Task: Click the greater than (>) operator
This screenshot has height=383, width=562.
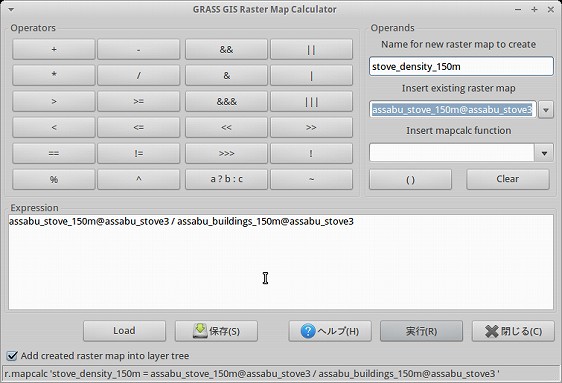Action: click(x=54, y=101)
